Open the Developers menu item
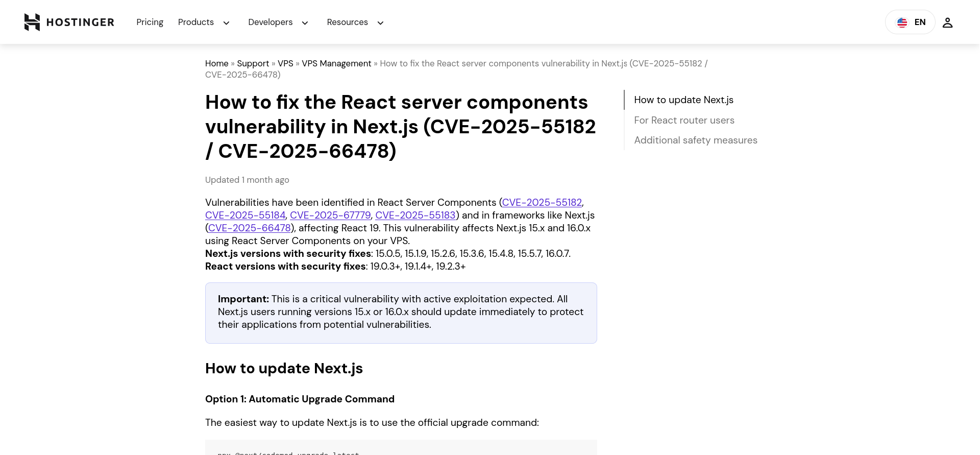 pos(271,22)
